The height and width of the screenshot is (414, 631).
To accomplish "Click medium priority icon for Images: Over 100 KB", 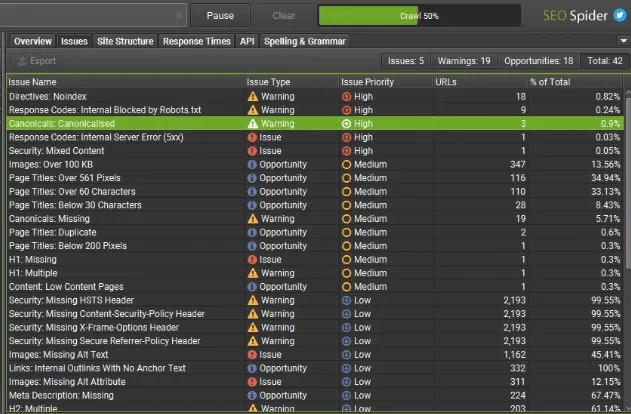I will [x=346, y=165].
